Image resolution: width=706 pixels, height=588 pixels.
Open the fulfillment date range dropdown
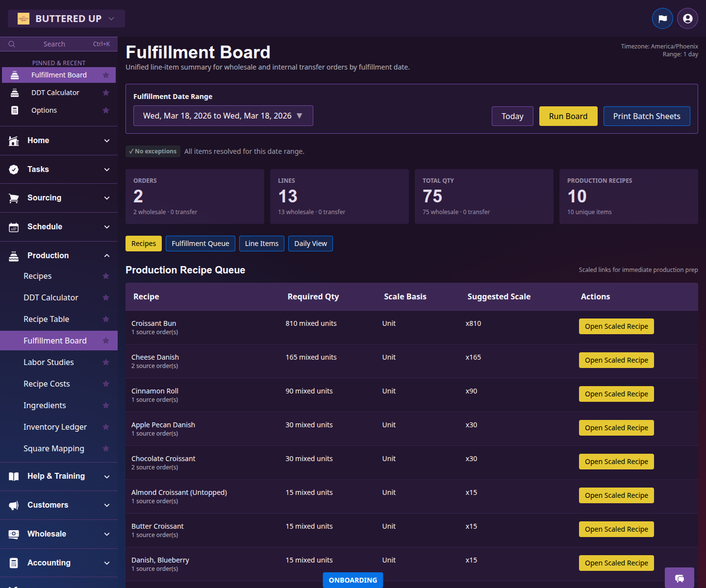pos(223,116)
